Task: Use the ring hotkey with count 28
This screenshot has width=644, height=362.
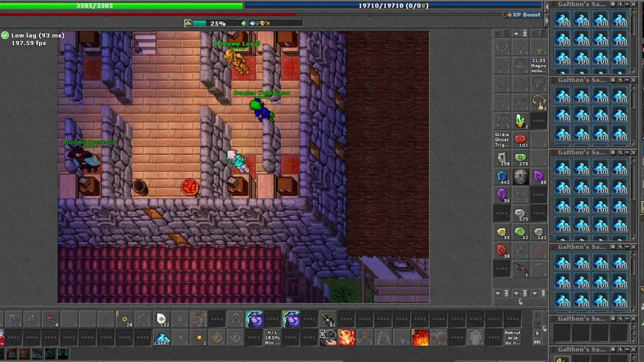Action: click(x=125, y=319)
